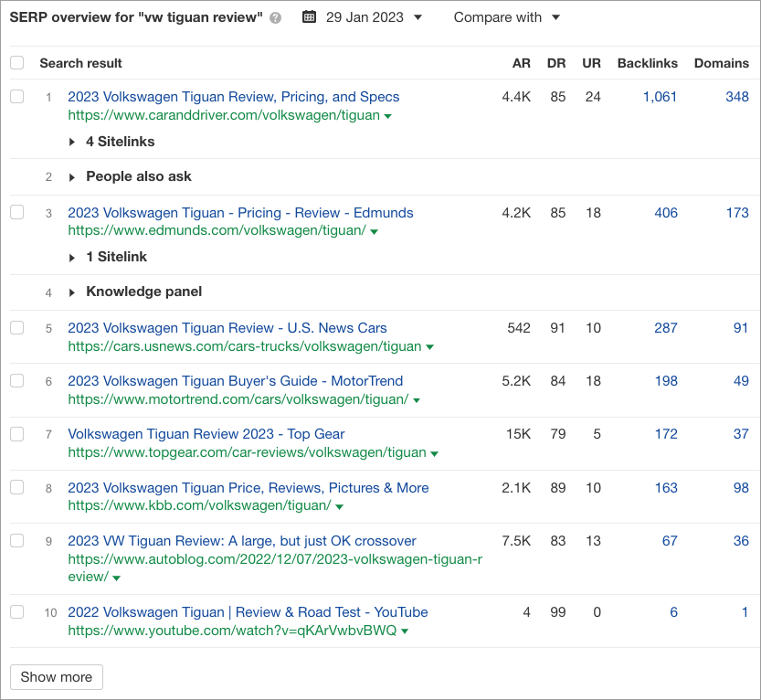The height and width of the screenshot is (700, 761).
Task: Click the 406 backlinks count for Edmunds
Action: 666,213
